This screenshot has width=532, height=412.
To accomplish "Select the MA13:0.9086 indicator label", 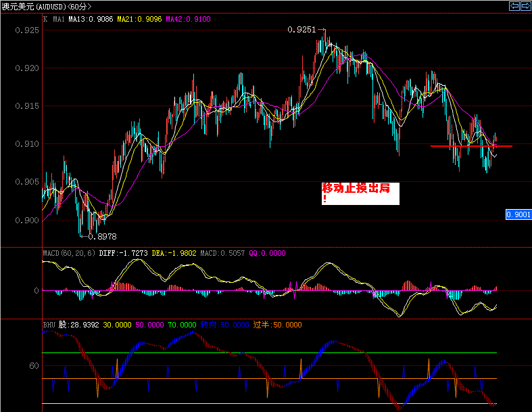I will pos(91,19).
